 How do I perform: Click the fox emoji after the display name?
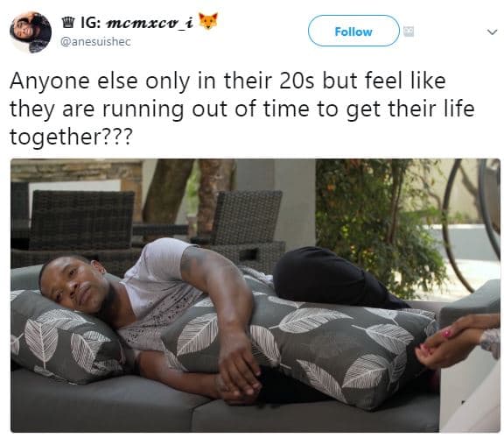tap(208, 21)
